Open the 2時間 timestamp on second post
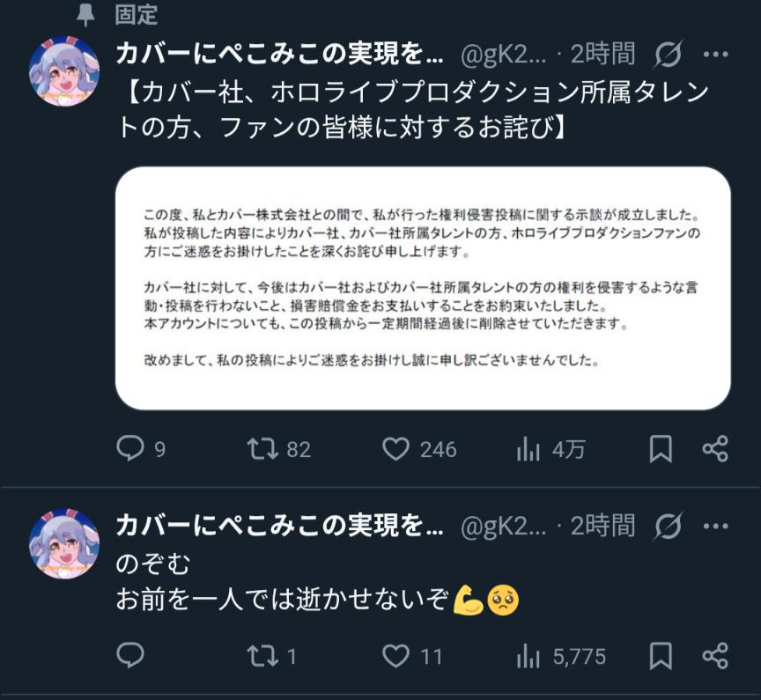Screen dimensions: 761x700 [602, 526]
